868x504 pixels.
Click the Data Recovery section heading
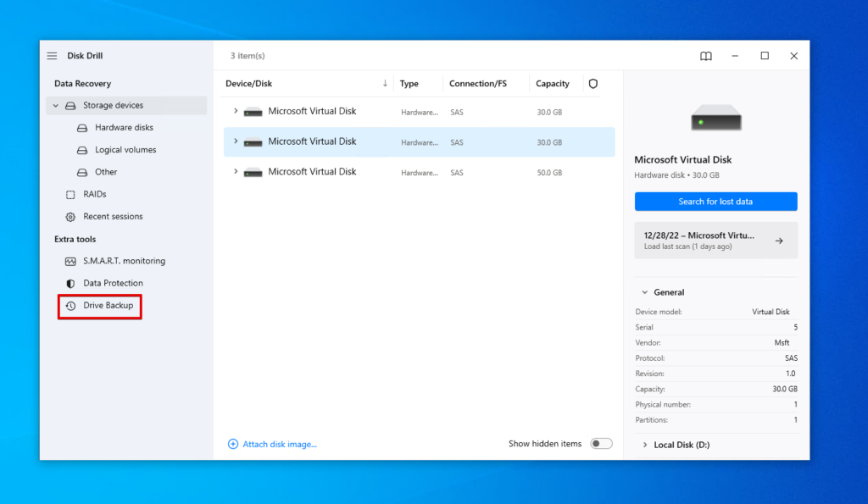click(x=82, y=84)
